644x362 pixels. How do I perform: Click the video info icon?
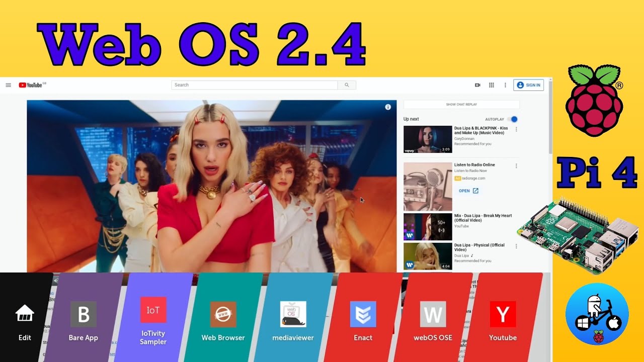coord(388,107)
